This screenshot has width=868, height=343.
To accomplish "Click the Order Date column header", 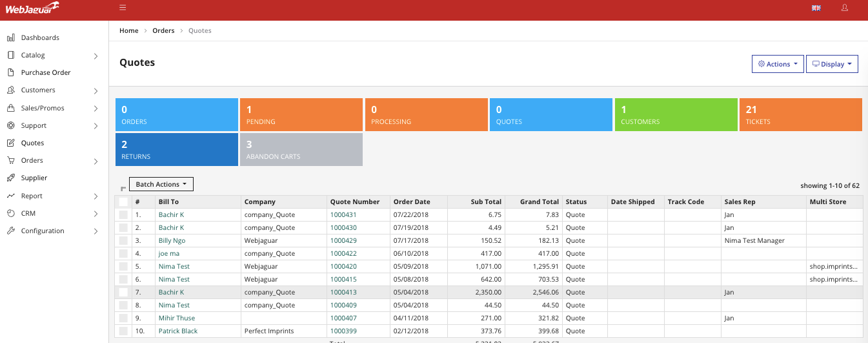I will (412, 202).
